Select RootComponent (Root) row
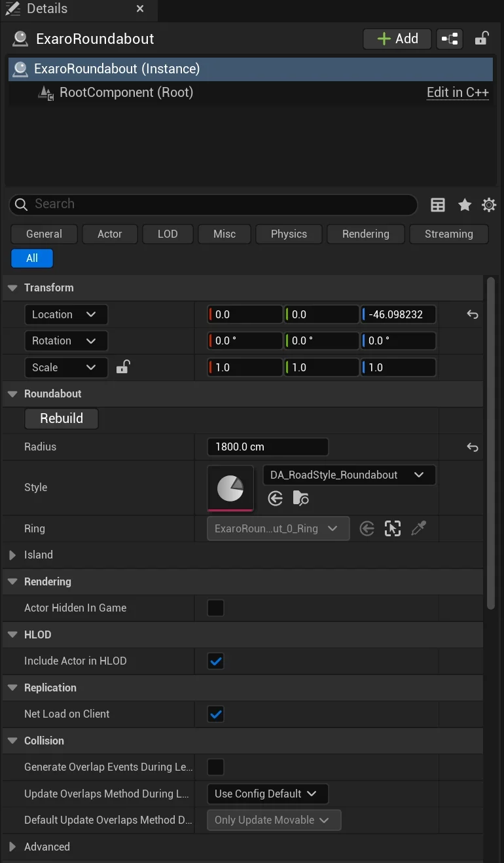This screenshot has height=863, width=504. click(251, 92)
